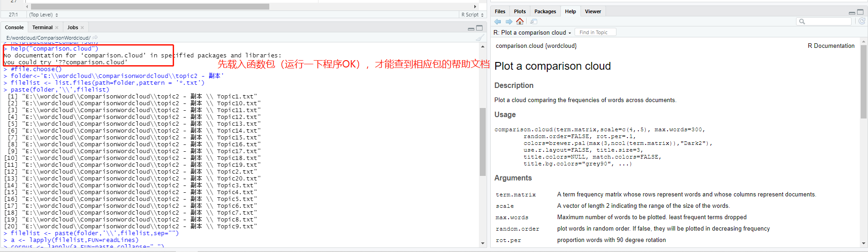Switch to the Jobs tab
Screen dimensions: 868x252
73,27
